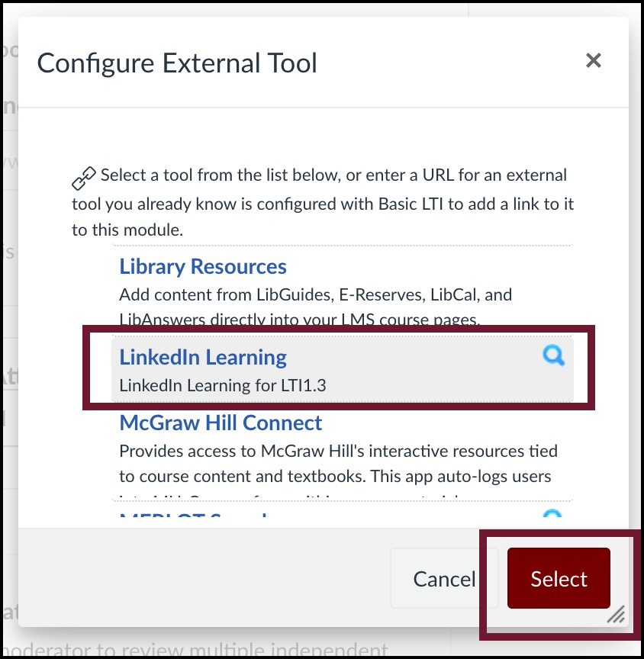The height and width of the screenshot is (659, 644).
Task: Click the McGraw Hill interactive resources description
Action: pyautogui.click(x=338, y=471)
